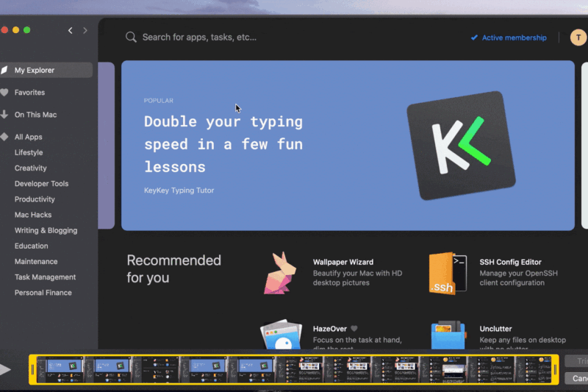Click the video play button

point(5,369)
